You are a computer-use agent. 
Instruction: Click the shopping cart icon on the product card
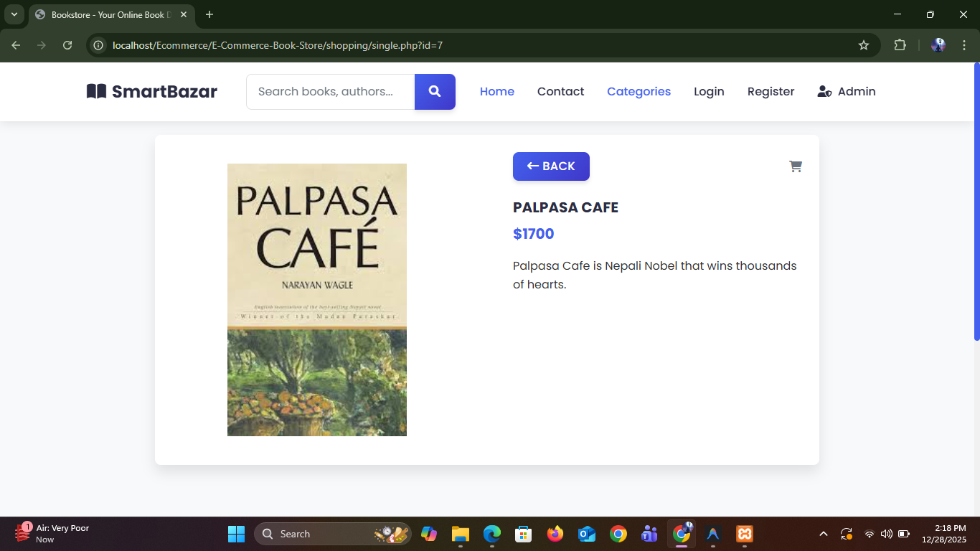point(795,166)
